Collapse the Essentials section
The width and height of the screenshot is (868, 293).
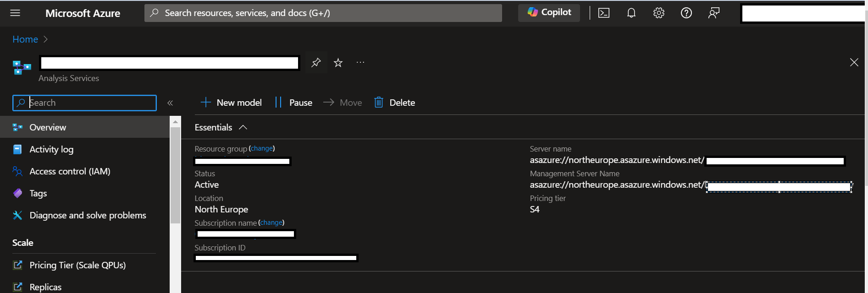click(x=221, y=127)
